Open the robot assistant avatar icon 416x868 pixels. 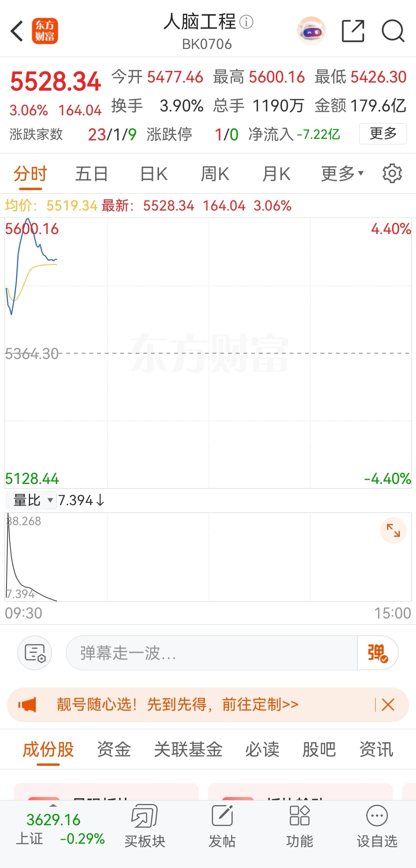click(x=311, y=31)
